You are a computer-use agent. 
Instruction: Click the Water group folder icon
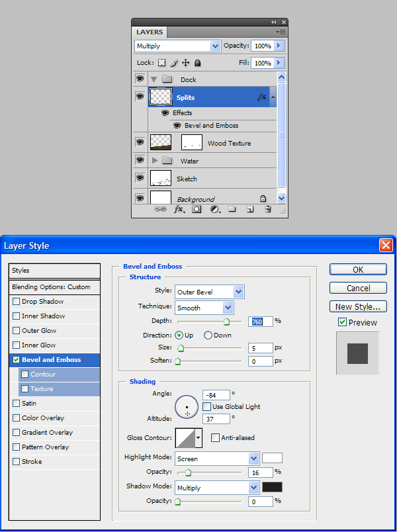pos(167,161)
